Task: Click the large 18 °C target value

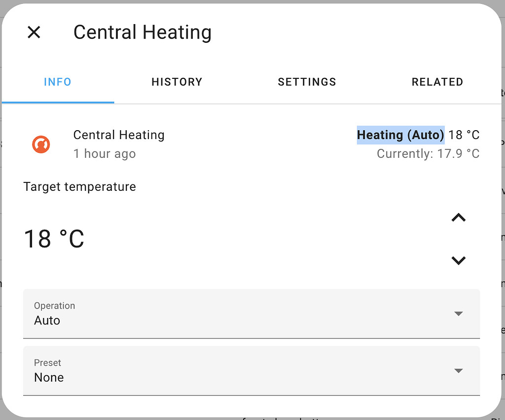Action: (54, 239)
